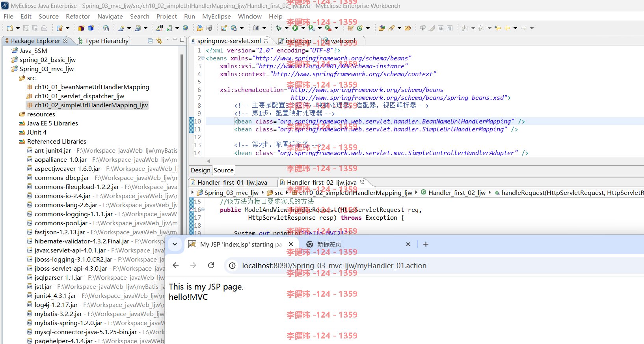Select Spring_03_mvc_ljw project in tree

coord(47,69)
